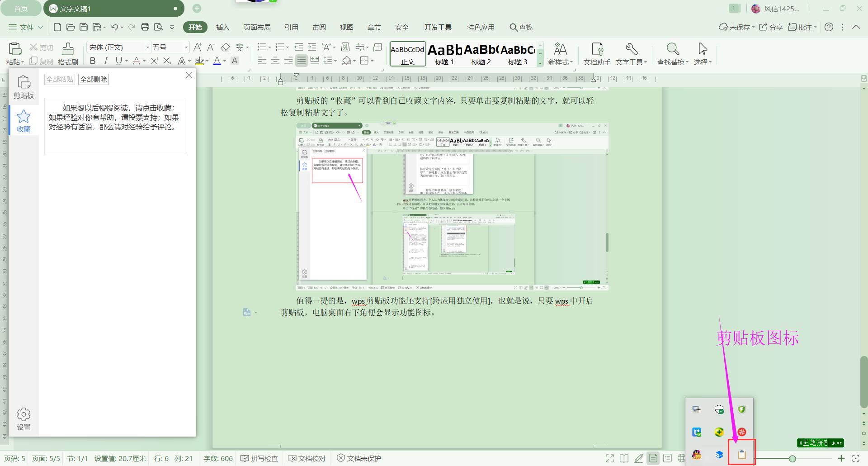Expand the font size dropdown 五号
868x466 pixels.
(x=186, y=48)
